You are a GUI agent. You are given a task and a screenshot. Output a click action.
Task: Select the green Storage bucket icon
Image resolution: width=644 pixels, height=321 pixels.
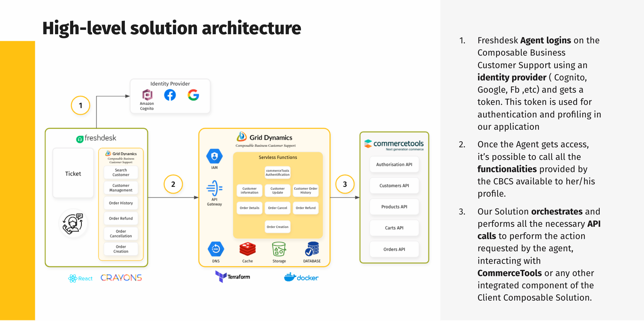point(279,249)
